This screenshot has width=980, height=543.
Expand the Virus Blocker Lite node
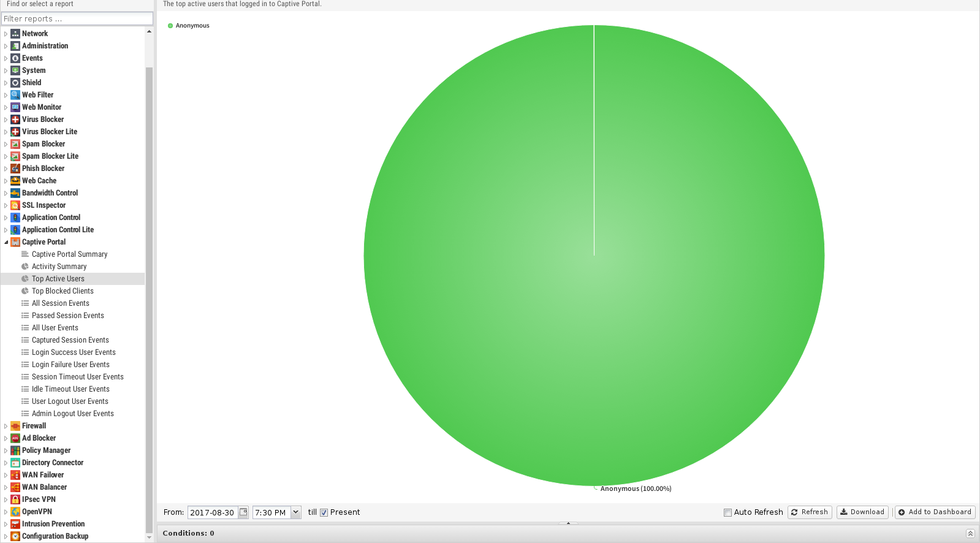6,132
